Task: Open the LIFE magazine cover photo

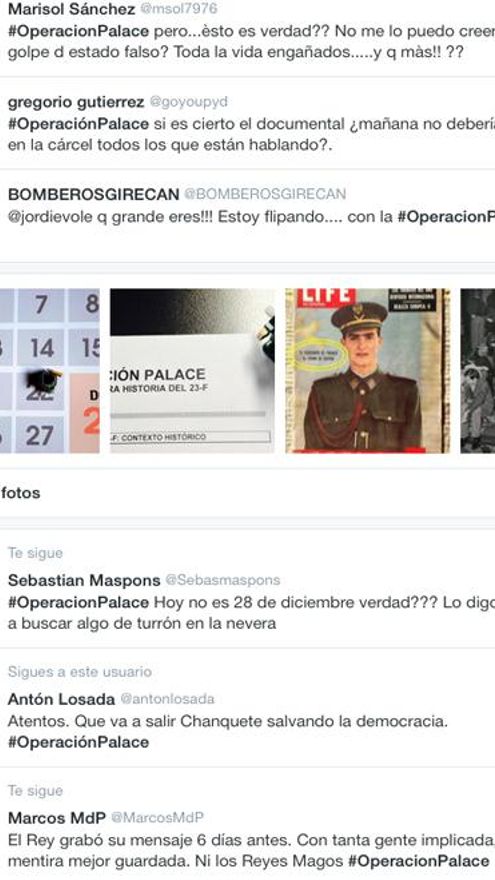Action: [x=368, y=370]
